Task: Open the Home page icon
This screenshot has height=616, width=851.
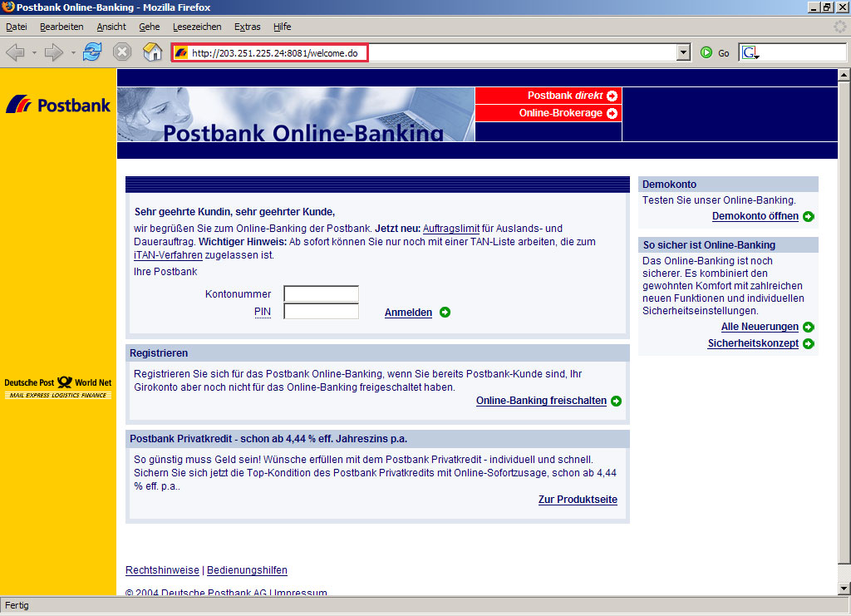Action: pos(153,52)
